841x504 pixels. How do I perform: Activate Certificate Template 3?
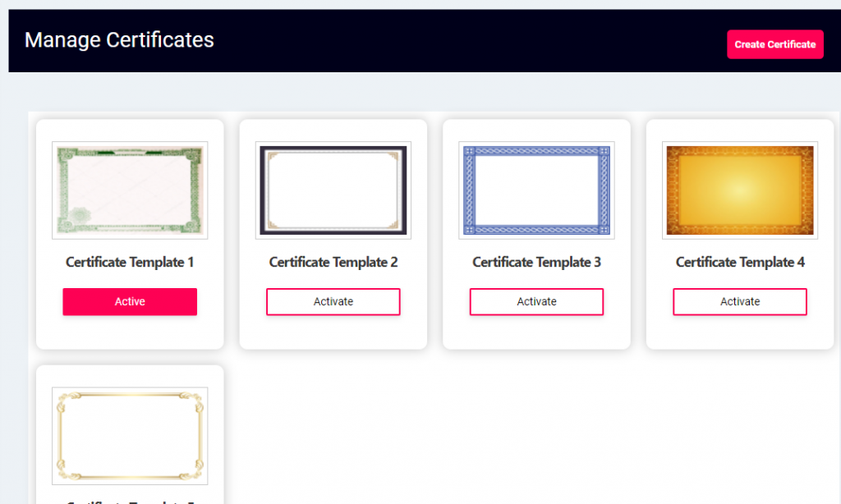536,302
